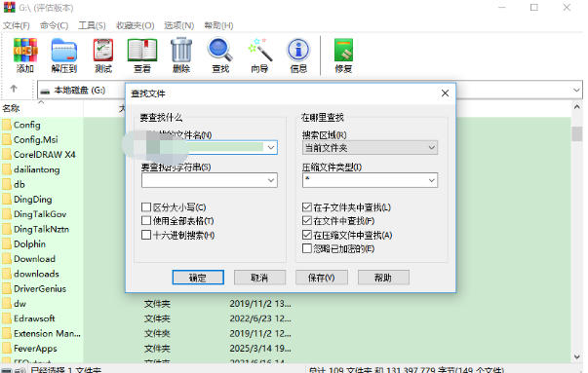
Task: Expand the 压缩文件类型 dropdown
Action: click(x=431, y=180)
